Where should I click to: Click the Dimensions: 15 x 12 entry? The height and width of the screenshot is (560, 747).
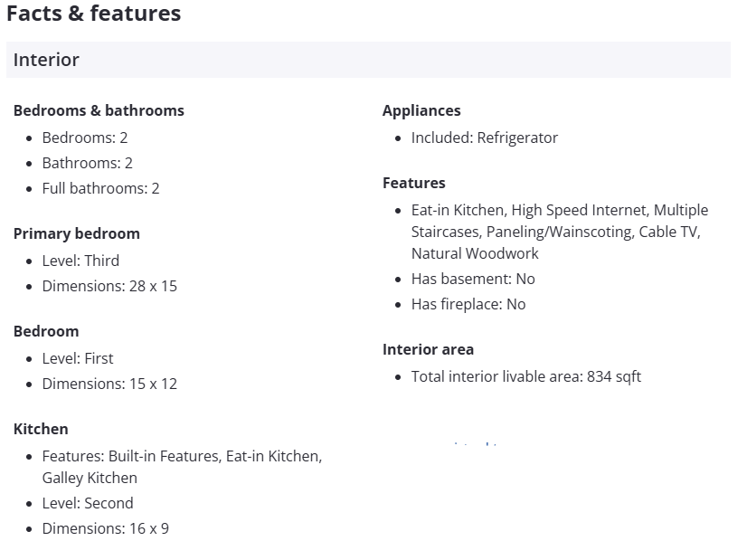(109, 384)
